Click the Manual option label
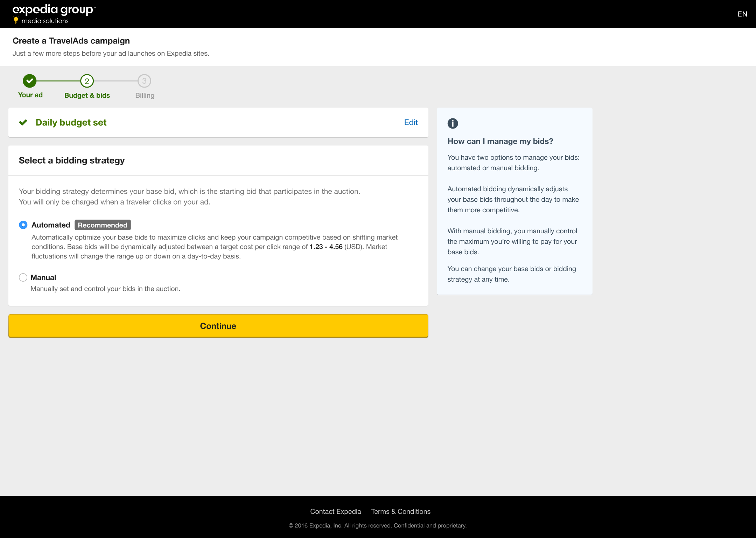 tap(43, 277)
